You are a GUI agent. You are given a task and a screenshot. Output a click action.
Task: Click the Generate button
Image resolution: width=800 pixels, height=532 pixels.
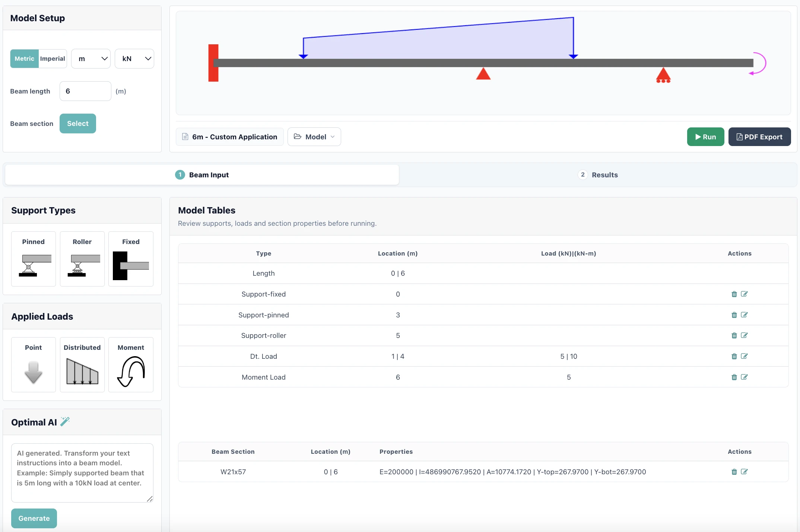pyautogui.click(x=34, y=518)
